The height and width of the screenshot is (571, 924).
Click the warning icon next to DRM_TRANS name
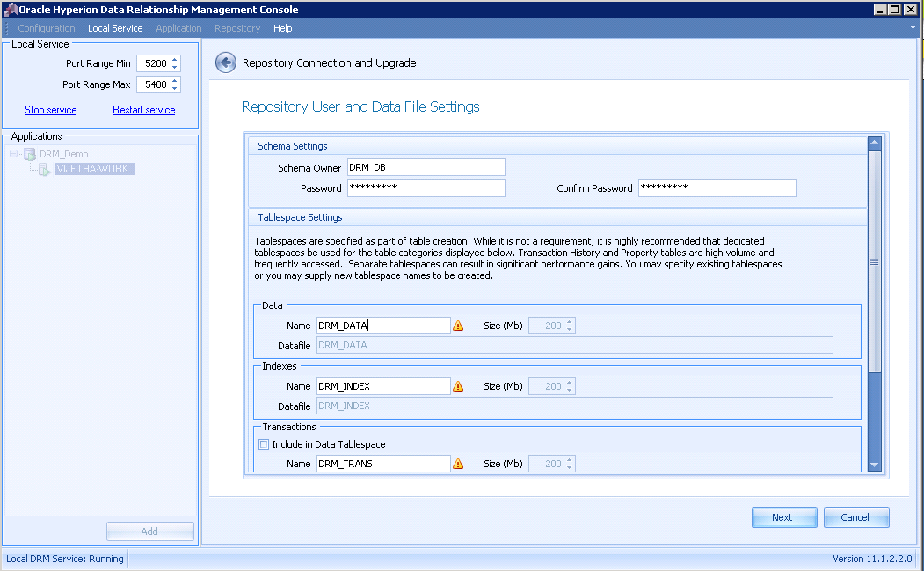click(x=458, y=464)
